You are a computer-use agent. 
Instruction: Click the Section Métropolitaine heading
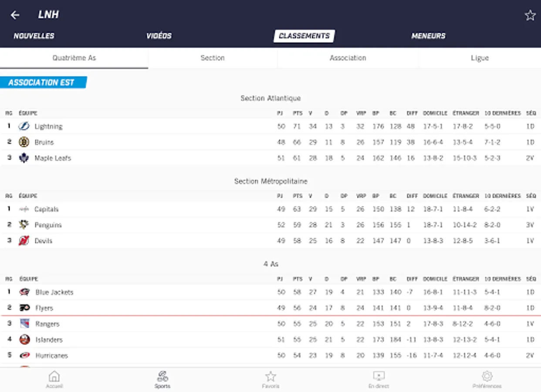pos(270,181)
